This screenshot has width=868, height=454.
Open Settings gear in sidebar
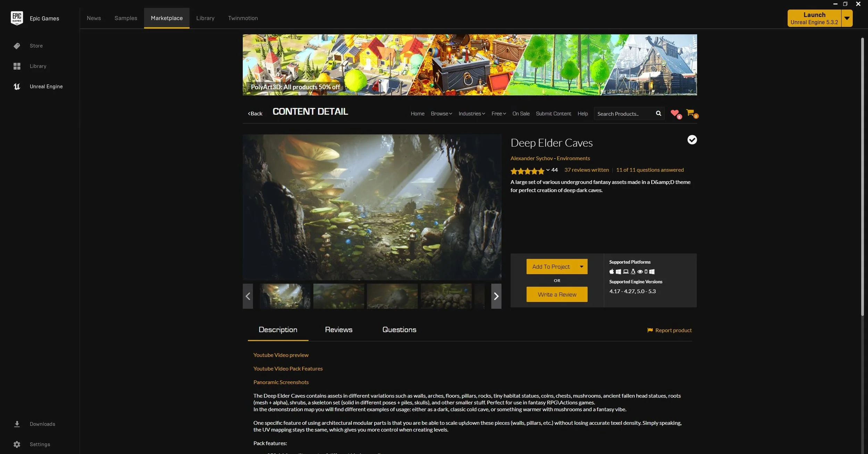(17, 444)
